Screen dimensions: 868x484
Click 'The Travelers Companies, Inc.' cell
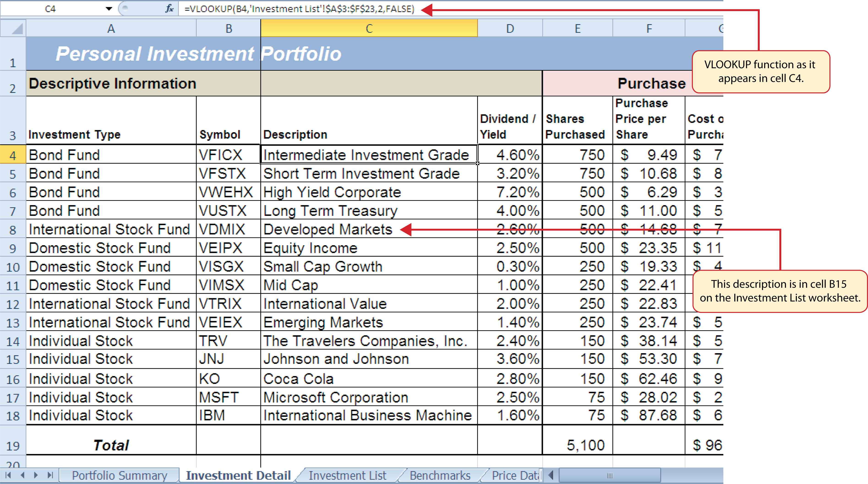(x=369, y=341)
